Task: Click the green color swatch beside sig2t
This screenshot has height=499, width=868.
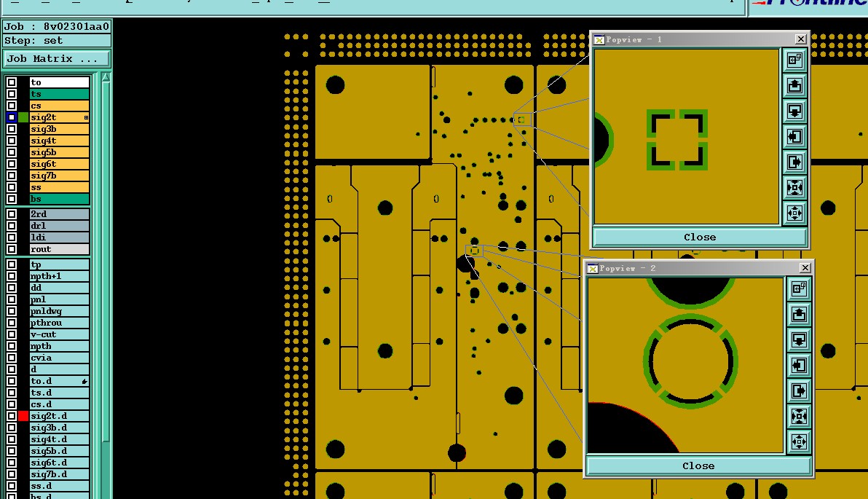Action: click(23, 117)
